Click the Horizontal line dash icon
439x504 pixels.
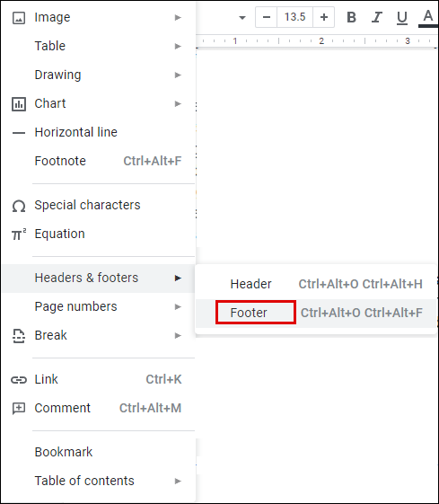tap(19, 133)
